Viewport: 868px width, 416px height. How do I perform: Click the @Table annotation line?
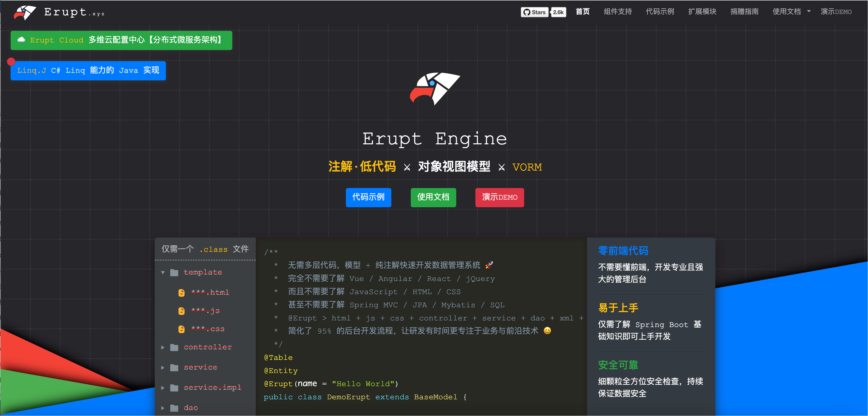(278, 358)
